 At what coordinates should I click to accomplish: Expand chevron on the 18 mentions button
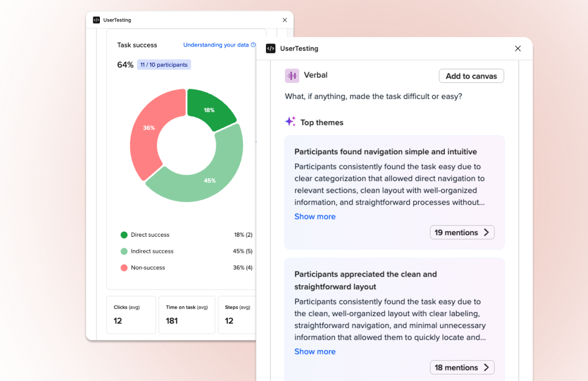[486, 368]
